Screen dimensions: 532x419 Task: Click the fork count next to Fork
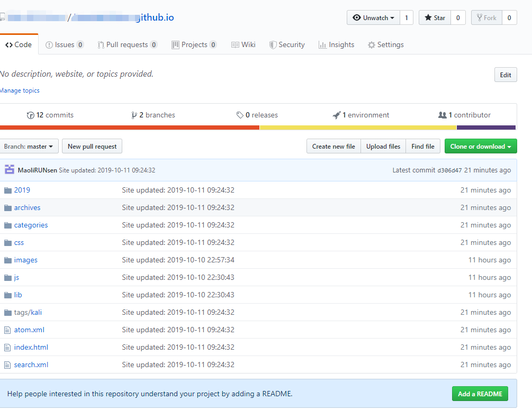click(509, 17)
